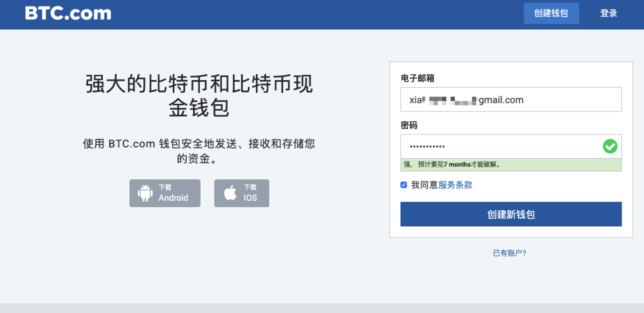The height and width of the screenshot is (313, 644).
Task: Click the 我同意 label text
Action: 424,185
